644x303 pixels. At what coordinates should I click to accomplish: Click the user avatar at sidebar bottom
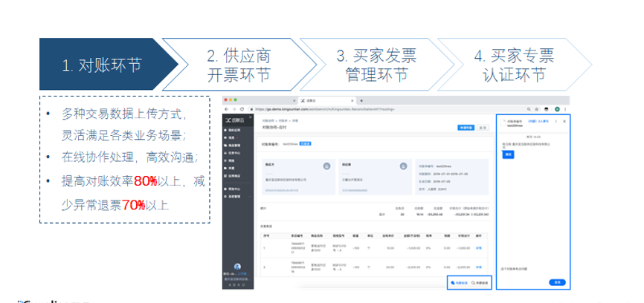click(237, 267)
